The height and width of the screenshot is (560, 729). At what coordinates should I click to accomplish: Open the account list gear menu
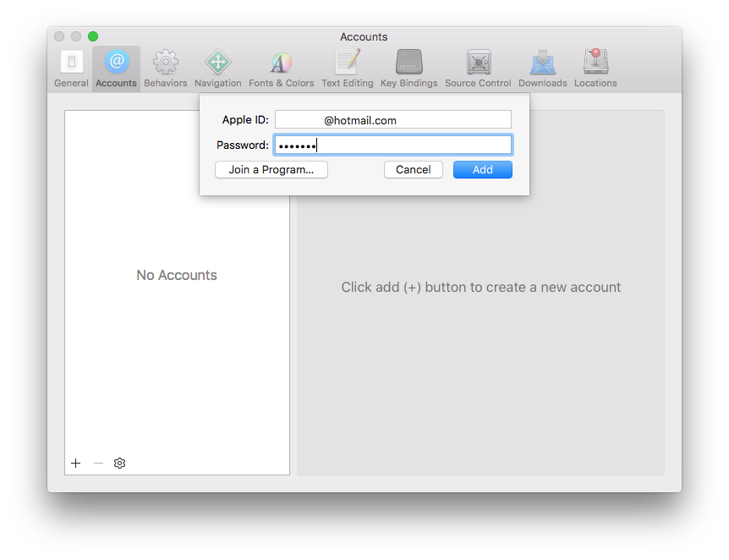pyautogui.click(x=119, y=463)
